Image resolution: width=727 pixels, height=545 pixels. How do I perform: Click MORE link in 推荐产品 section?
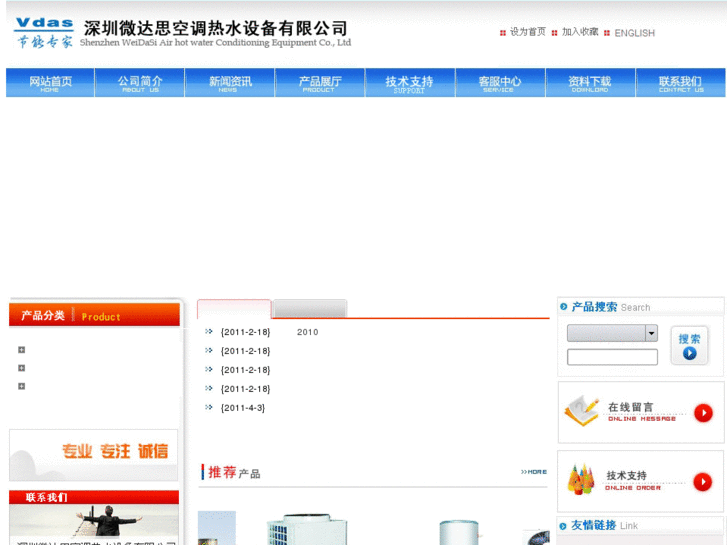pyautogui.click(x=534, y=472)
